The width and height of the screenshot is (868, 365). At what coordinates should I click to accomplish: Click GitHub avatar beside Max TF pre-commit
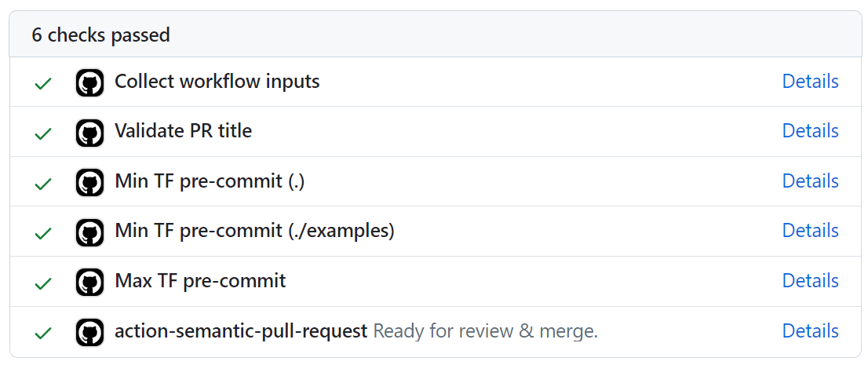[89, 283]
